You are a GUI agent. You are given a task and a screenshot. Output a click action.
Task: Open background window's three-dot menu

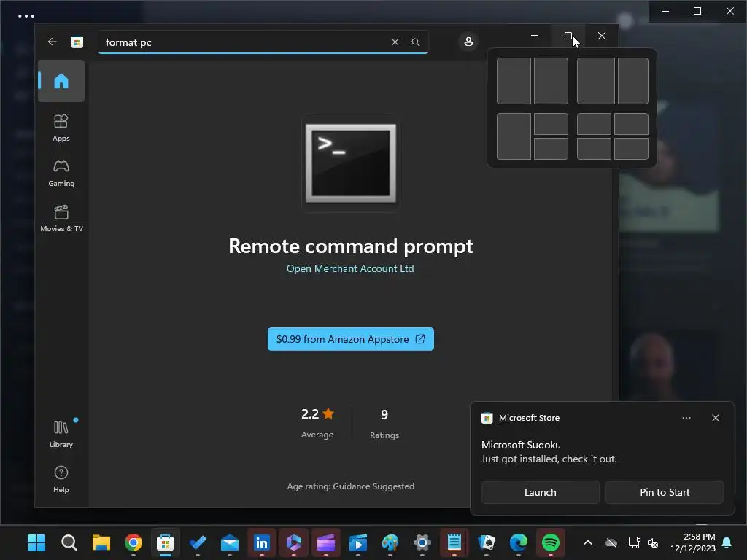coord(26,16)
